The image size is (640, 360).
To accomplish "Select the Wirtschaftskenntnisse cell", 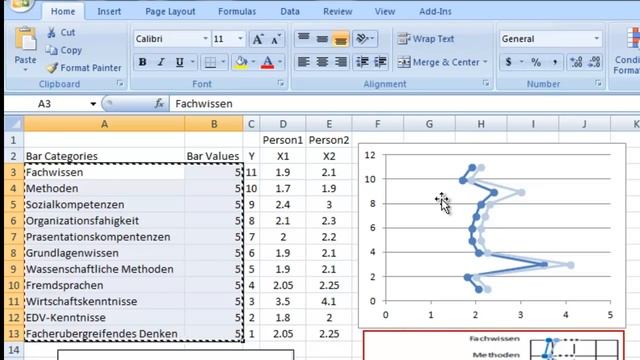I will click(x=104, y=301).
